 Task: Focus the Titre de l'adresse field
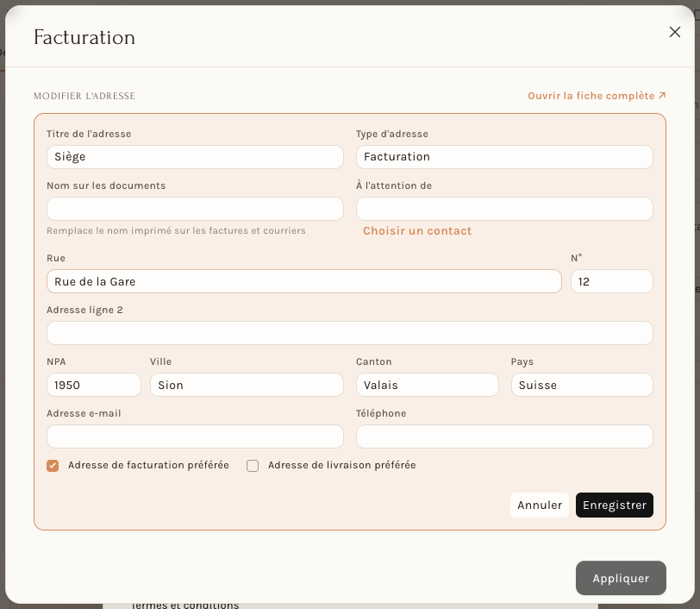coord(195,157)
